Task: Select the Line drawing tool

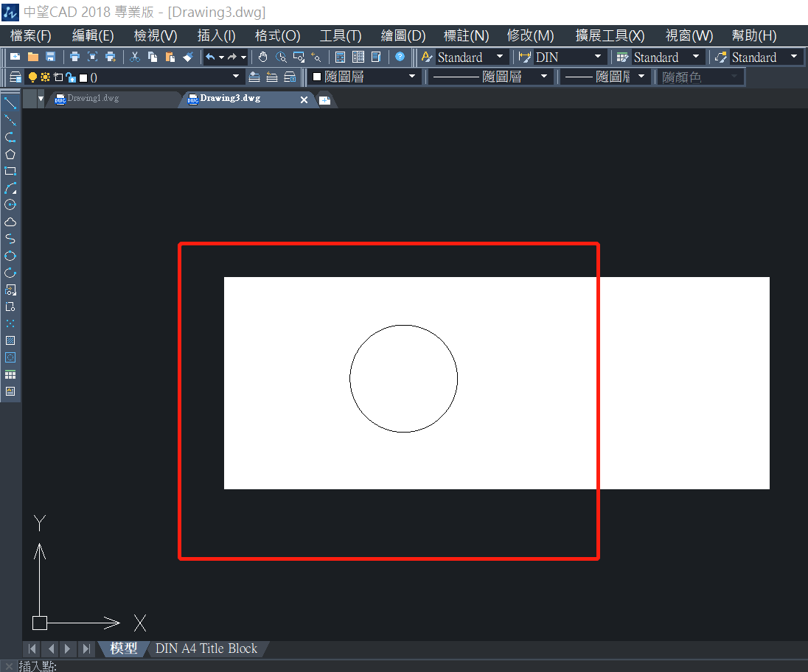Action: pos(10,103)
